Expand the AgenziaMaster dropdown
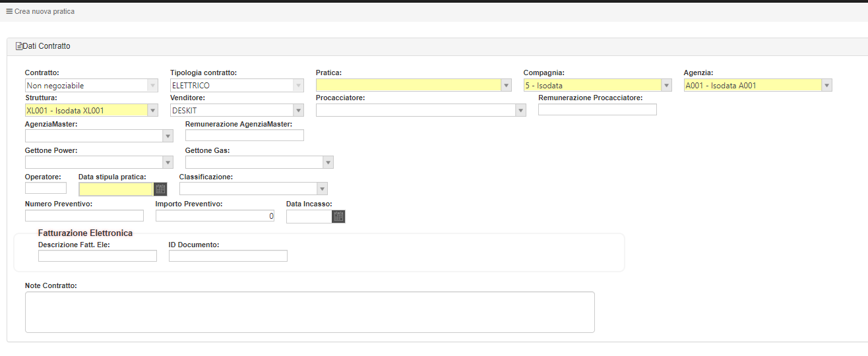 168,136
